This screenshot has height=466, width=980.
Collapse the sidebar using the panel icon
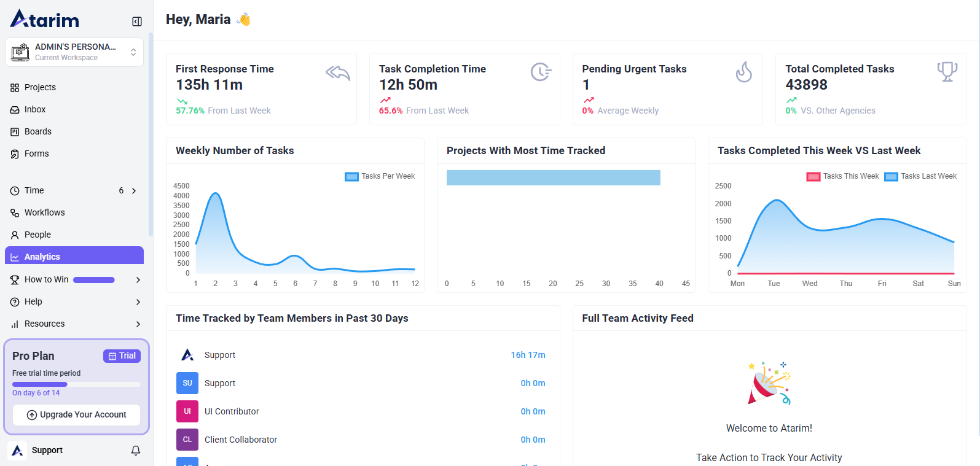[x=137, y=21]
